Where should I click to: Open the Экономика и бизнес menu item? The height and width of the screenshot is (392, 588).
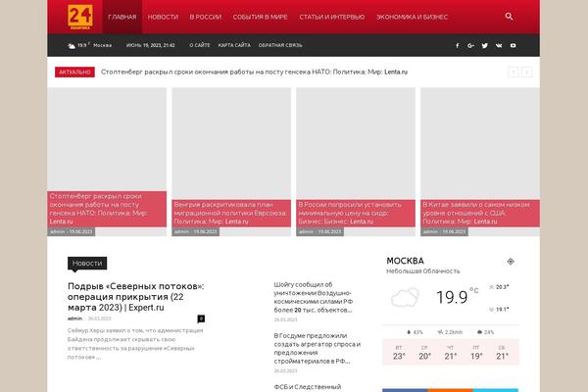point(412,17)
